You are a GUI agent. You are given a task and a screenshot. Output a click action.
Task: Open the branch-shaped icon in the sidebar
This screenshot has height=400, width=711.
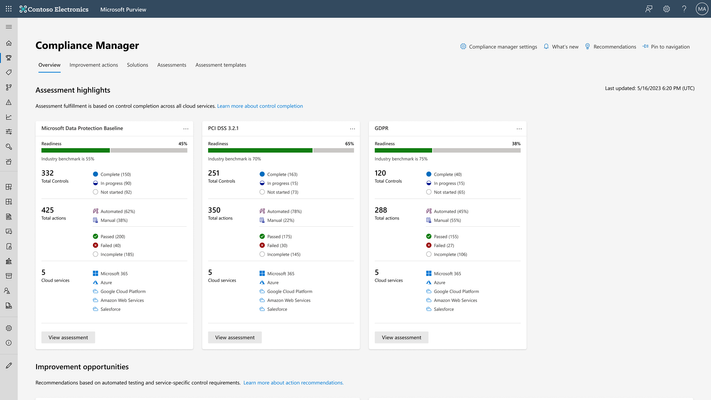(x=9, y=87)
